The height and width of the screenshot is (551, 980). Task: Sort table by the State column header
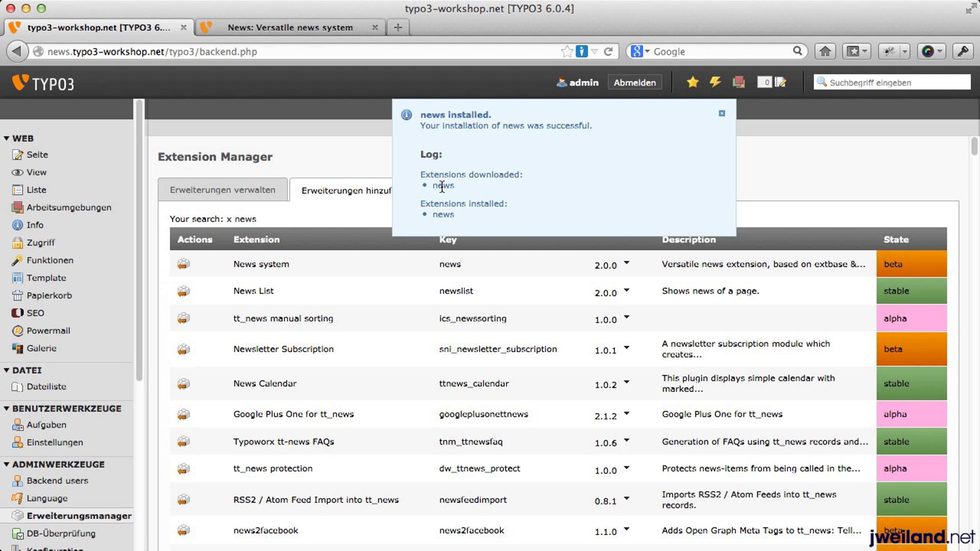(896, 240)
